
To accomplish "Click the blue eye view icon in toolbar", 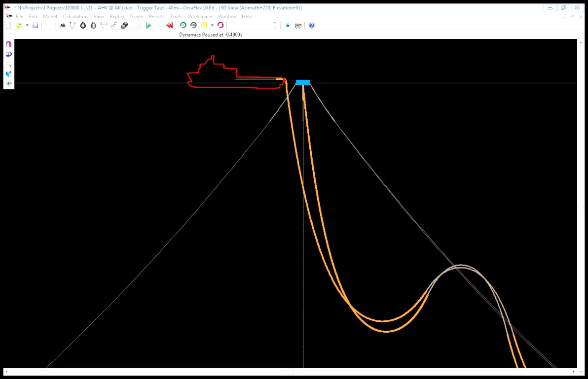I will 288,25.
